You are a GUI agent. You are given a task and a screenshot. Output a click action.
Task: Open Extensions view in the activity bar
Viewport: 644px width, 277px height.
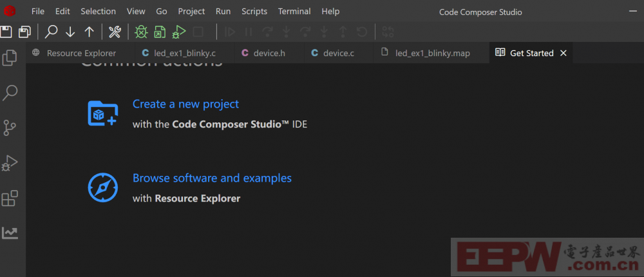pos(10,198)
